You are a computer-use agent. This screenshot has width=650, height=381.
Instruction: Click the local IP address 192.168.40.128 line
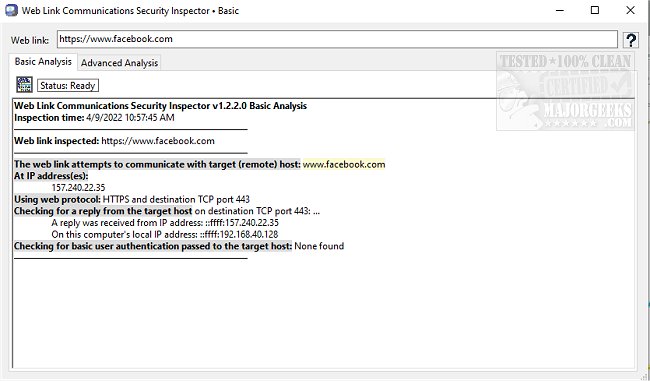pyautogui.click(x=165, y=234)
